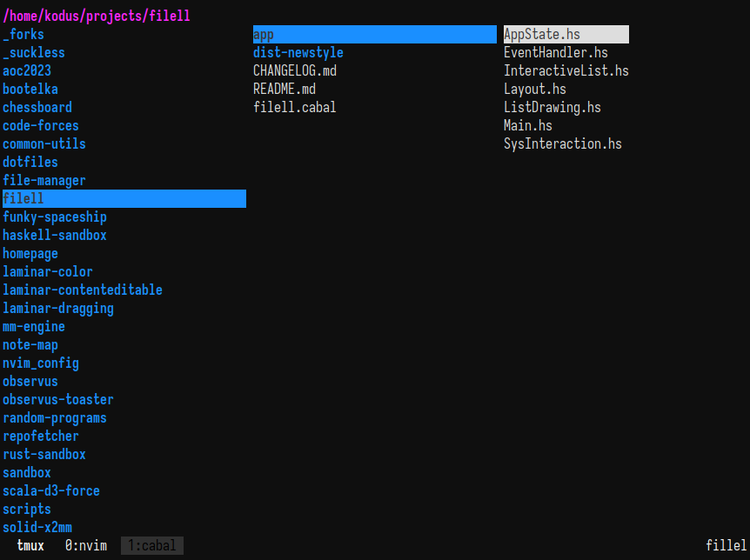Go to the nvim_config folder
This screenshot has height=560, width=750.
pos(41,363)
